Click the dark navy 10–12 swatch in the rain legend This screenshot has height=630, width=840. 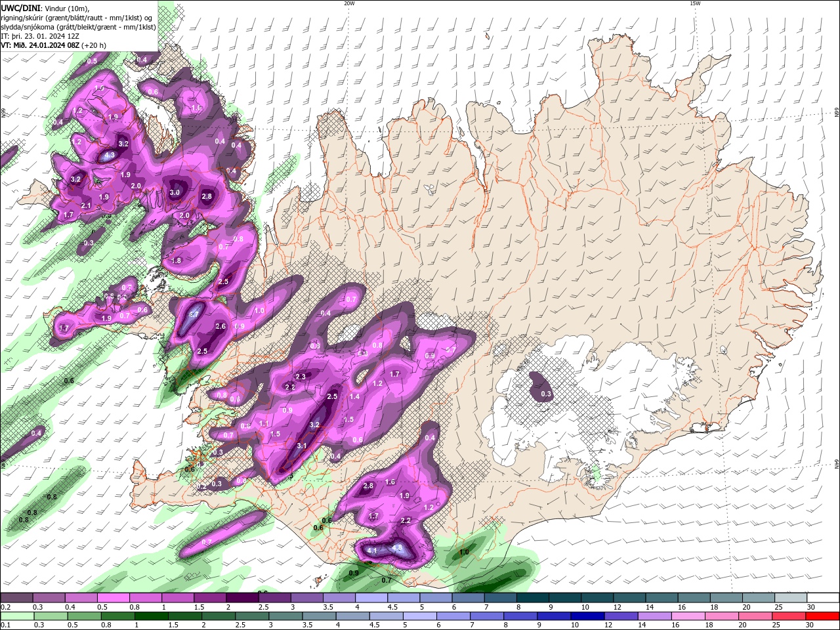click(x=586, y=616)
